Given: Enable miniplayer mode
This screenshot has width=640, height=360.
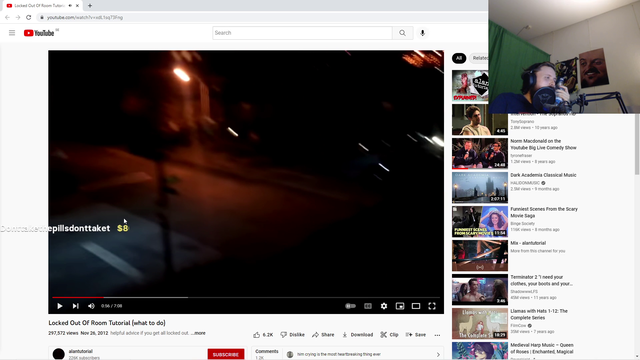Looking at the screenshot, I should pyautogui.click(x=400, y=306).
